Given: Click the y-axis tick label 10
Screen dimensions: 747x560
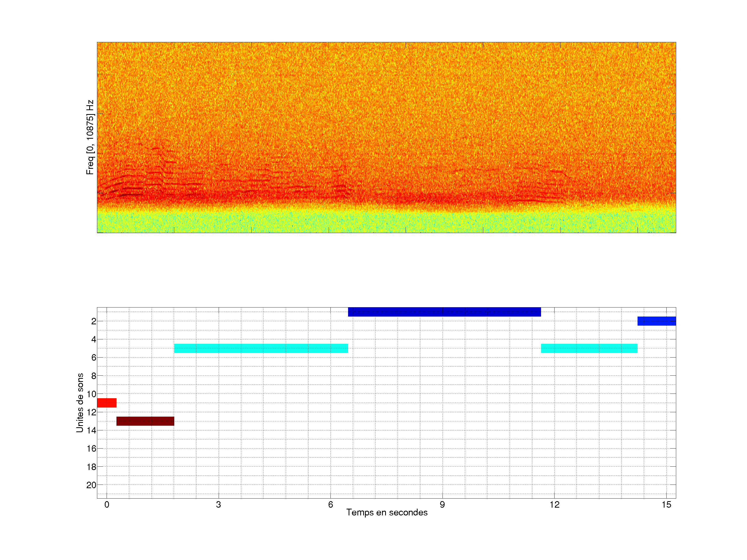Looking at the screenshot, I should 91,394.
